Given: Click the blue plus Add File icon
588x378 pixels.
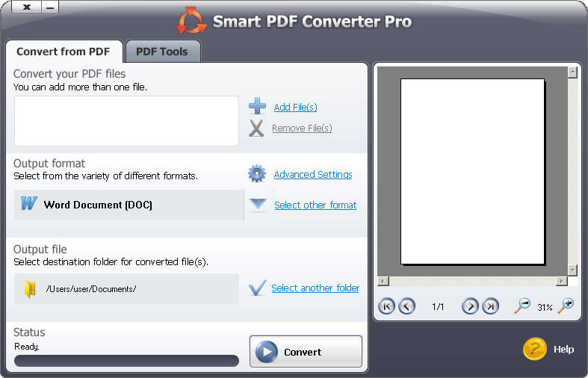Looking at the screenshot, I should coord(257,106).
